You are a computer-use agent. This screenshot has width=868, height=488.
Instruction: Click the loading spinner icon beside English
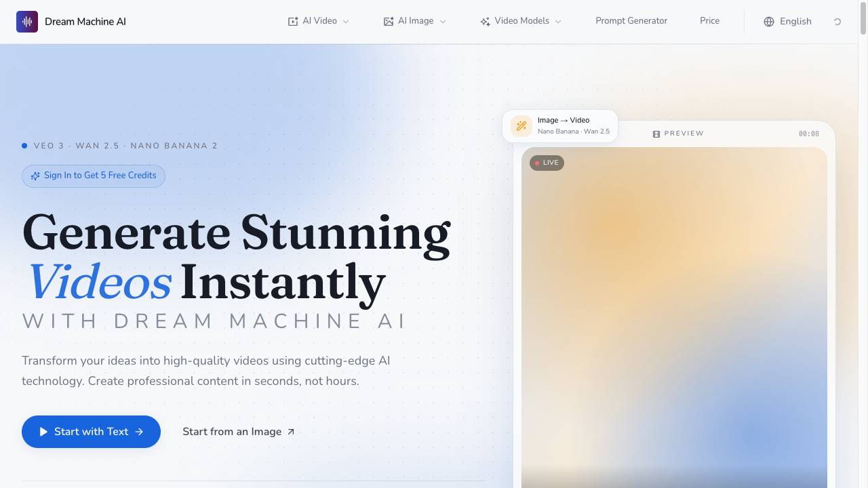[x=837, y=22]
